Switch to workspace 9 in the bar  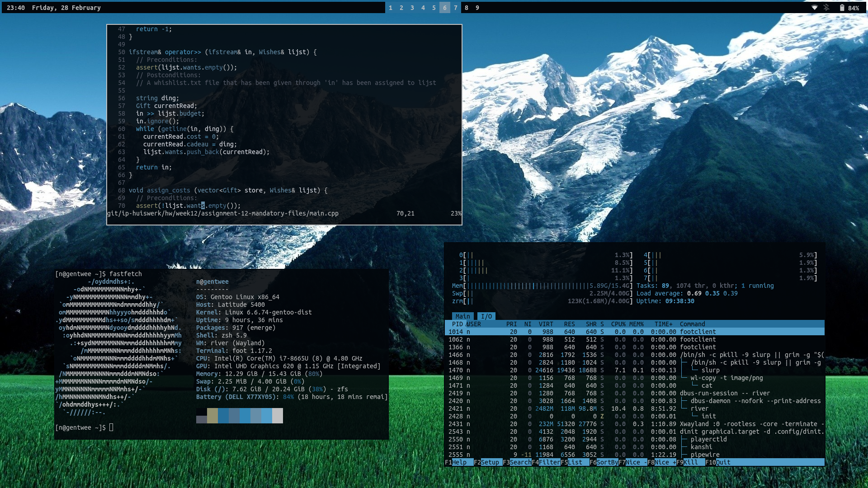[477, 8]
